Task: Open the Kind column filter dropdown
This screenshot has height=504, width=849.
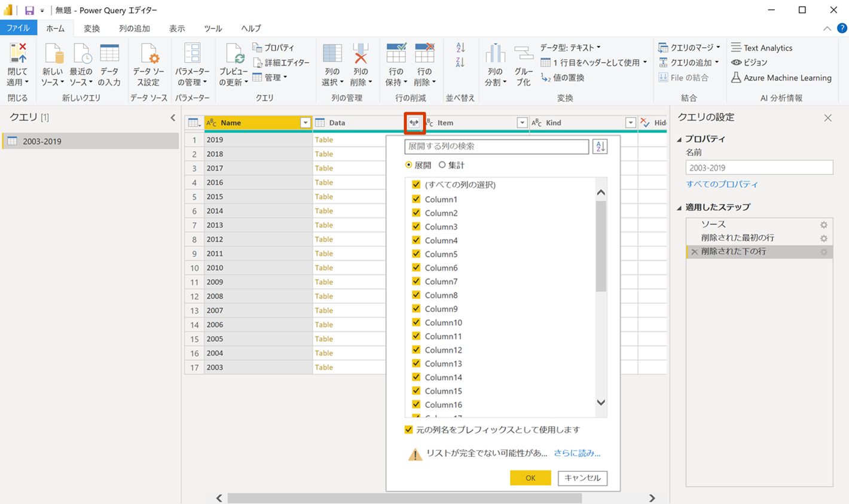Action: pyautogui.click(x=630, y=123)
